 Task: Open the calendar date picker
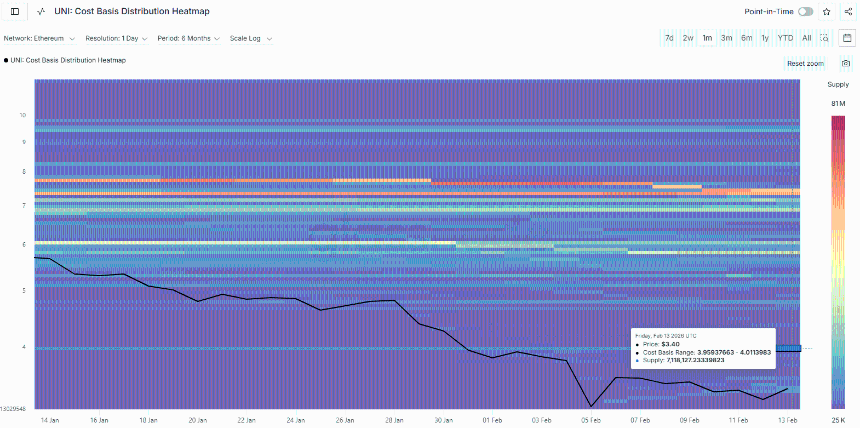tap(846, 38)
